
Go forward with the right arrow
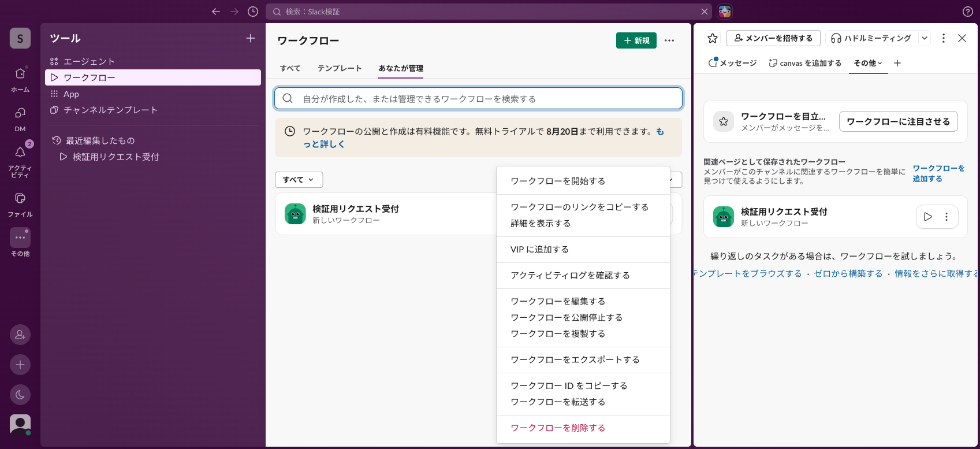click(234, 12)
